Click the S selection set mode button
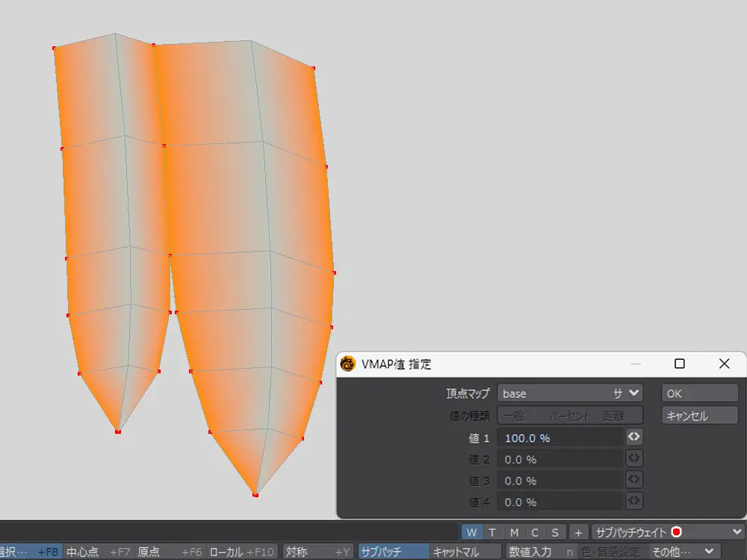 (x=555, y=532)
